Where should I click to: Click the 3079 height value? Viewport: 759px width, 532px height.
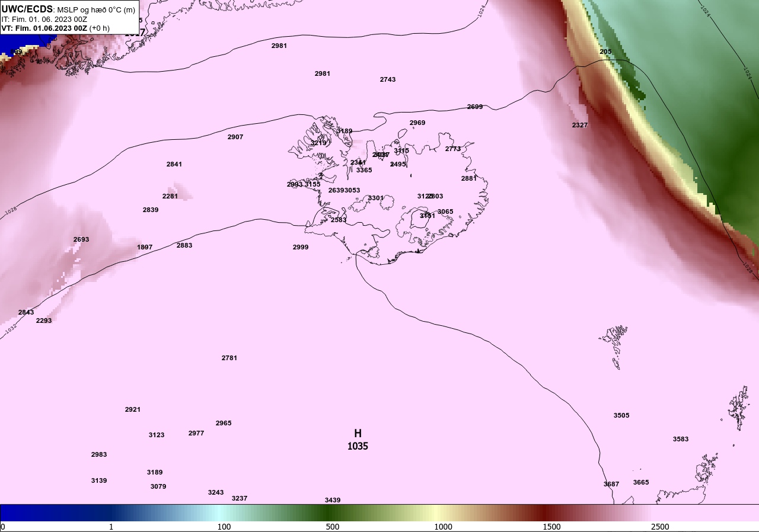pyautogui.click(x=158, y=486)
